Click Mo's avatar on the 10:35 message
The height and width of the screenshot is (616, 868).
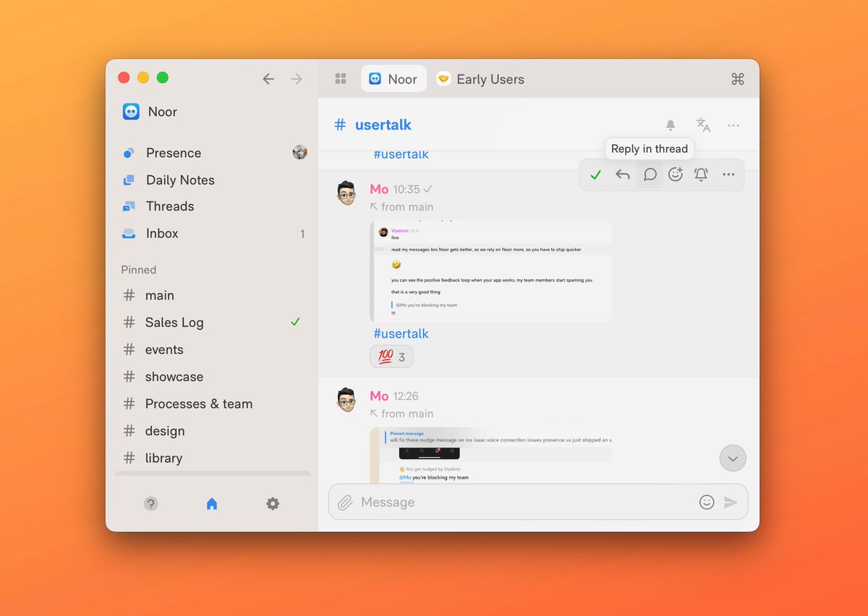(346, 193)
